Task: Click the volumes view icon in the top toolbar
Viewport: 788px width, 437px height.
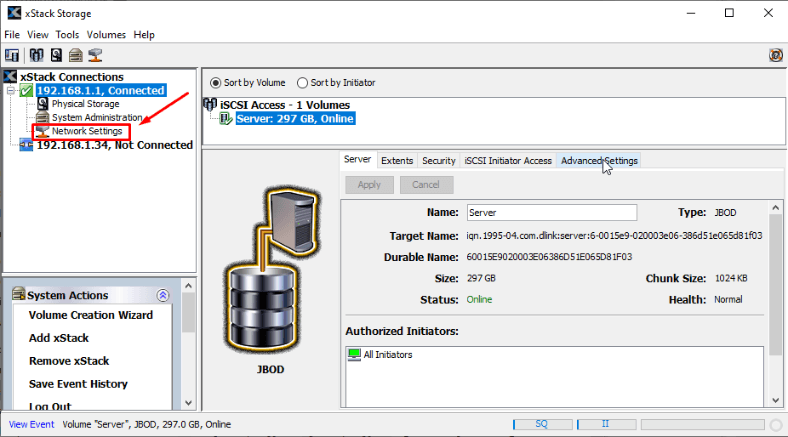Action: [37, 55]
